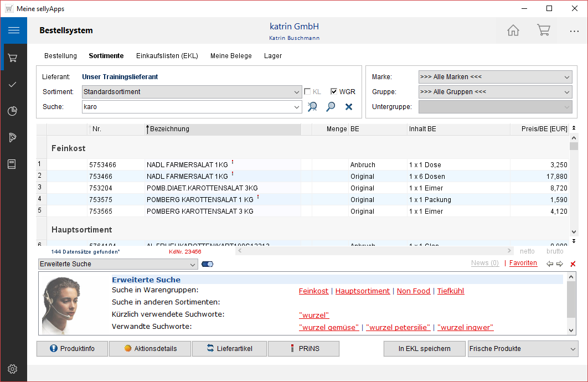Click the book icon in sidebar
Image resolution: width=588 pixels, height=382 pixels.
click(13, 164)
